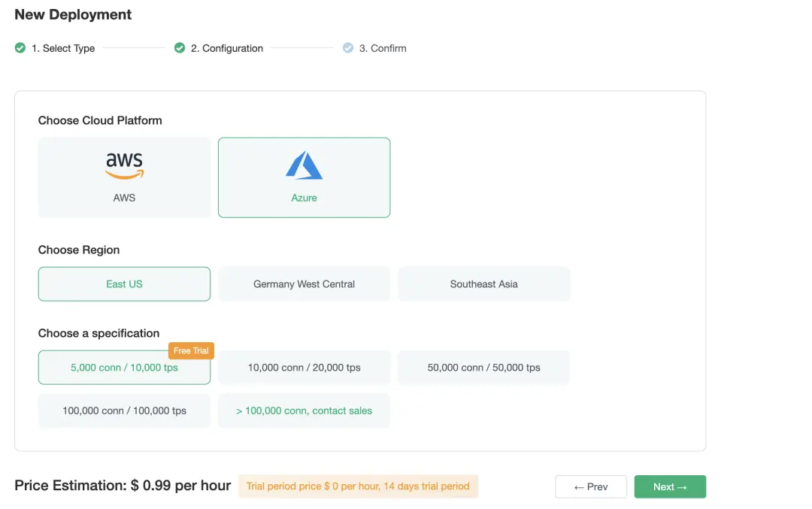Click the green check icon beside Select Type
812x509 pixels.
pyautogui.click(x=20, y=47)
